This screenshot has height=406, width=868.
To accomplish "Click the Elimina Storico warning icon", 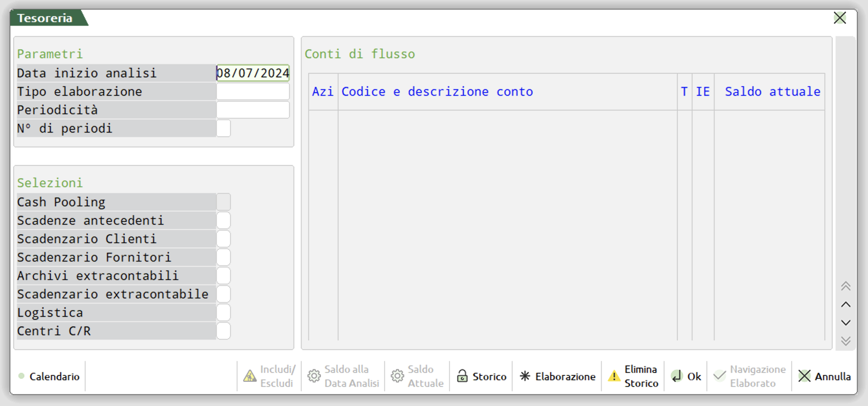I will [x=614, y=376].
